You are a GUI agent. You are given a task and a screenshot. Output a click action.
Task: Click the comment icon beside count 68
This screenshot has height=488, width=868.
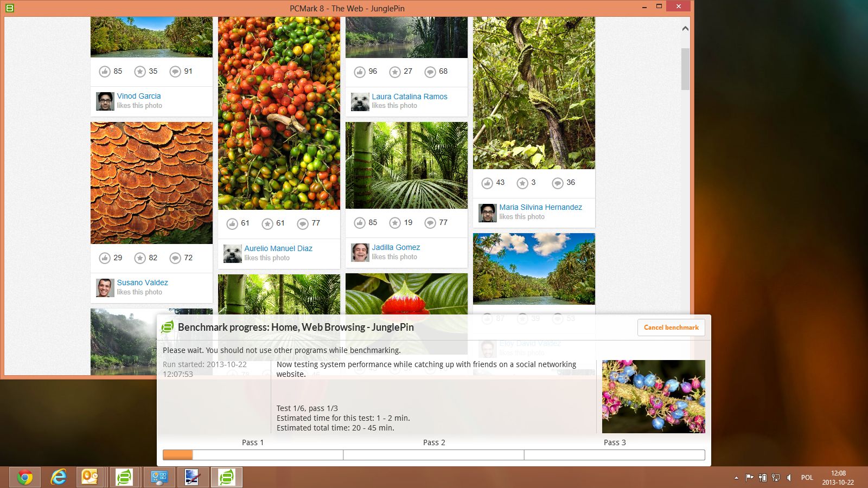tap(430, 72)
